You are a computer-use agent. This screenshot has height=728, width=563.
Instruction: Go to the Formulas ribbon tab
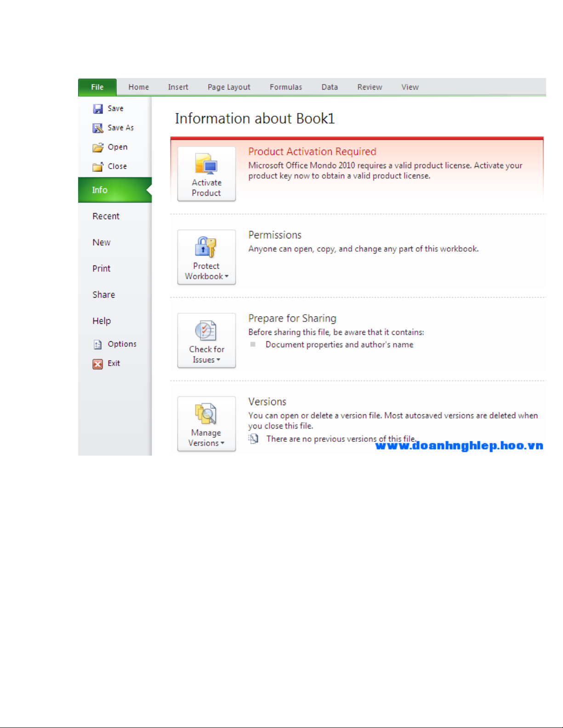pyautogui.click(x=286, y=87)
